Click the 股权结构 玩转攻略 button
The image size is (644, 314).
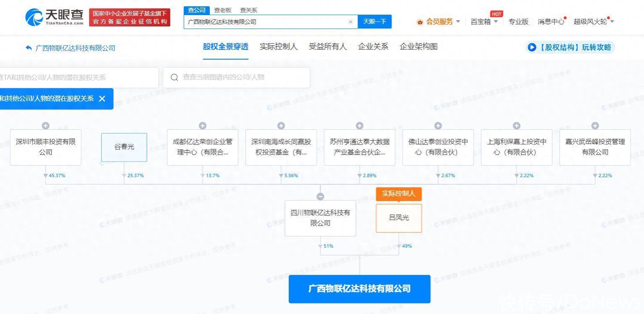(570, 47)
